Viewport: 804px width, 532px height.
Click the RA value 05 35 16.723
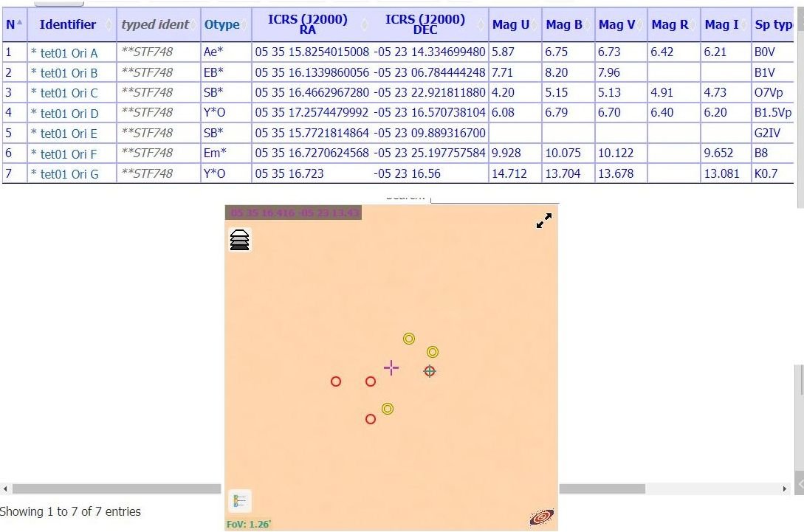pos(289,173)
